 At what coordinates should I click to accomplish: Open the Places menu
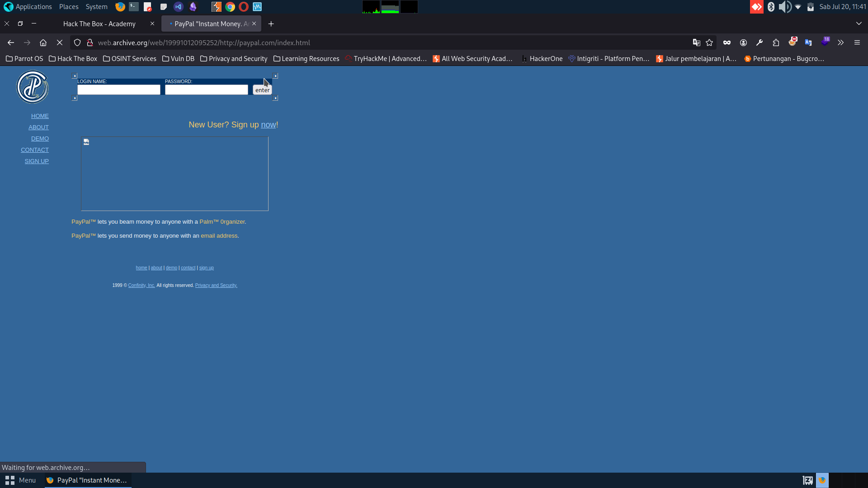[x=69, y=7]
